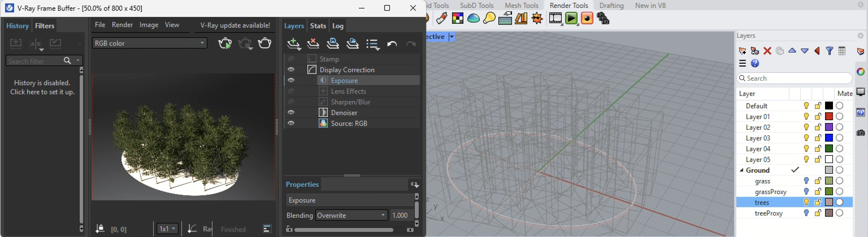868x237 pixels.
Task: Hide the Denoiser layer via eye icon
Action: (291, 113)
